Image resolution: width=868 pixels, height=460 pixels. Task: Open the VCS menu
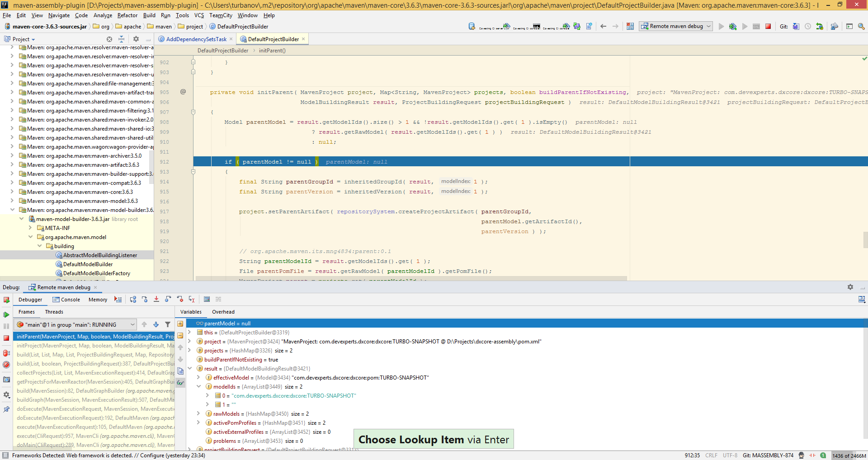[x=199, y=15]
